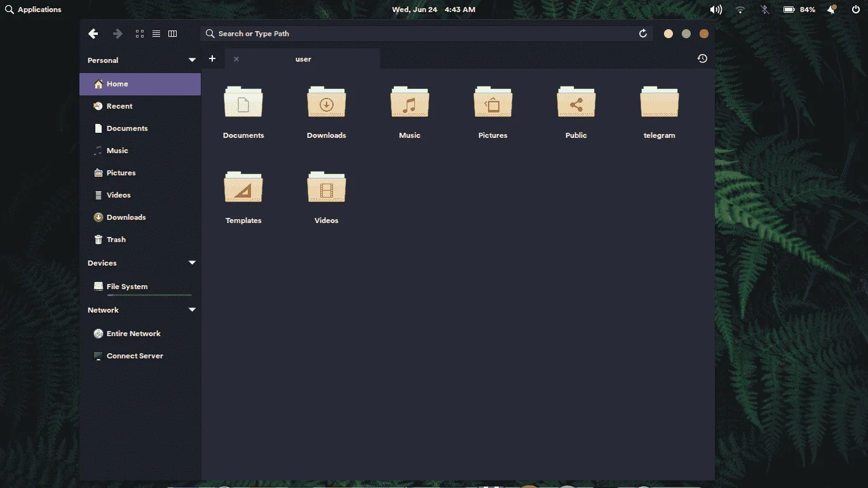The height and width of the screenshot is (488, 868).
Task: Click the Search or Type Path field
Action: click(x=426, y=34)
